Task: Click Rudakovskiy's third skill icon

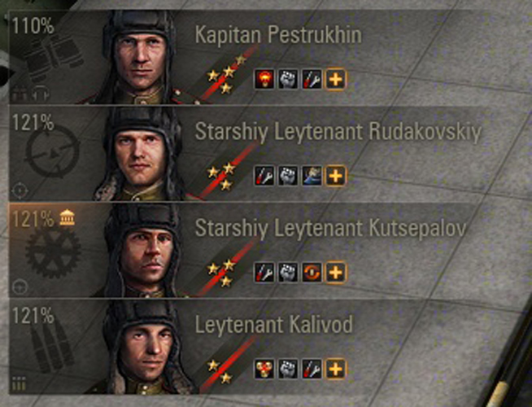Action: coord(312,176)
